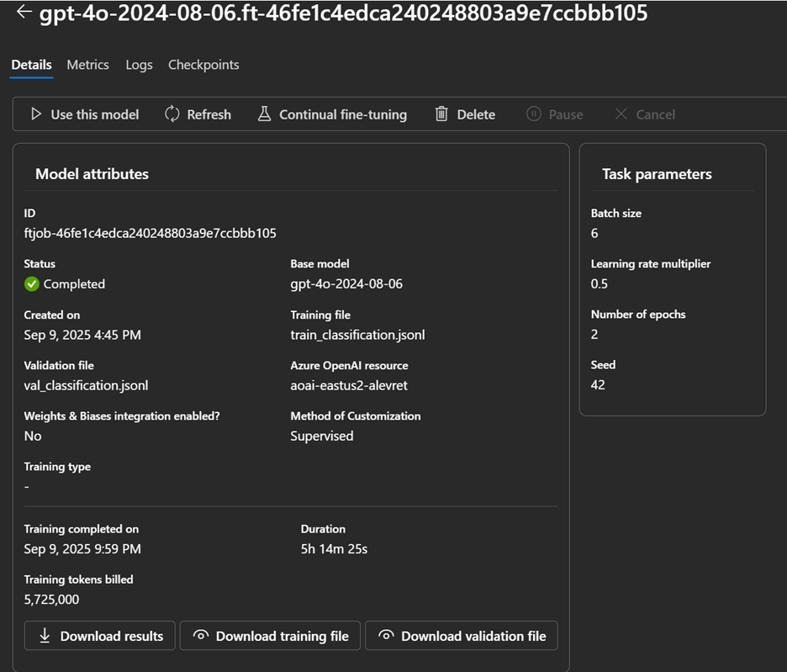Click the download arrow icon for results
This screenshot has height=672, width=787.
[x=45, y=636]
